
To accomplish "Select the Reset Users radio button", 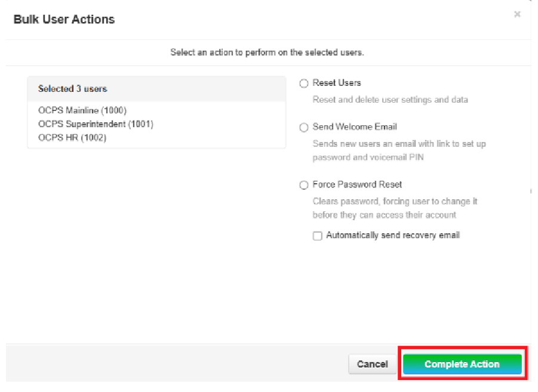I will [304, 84].
